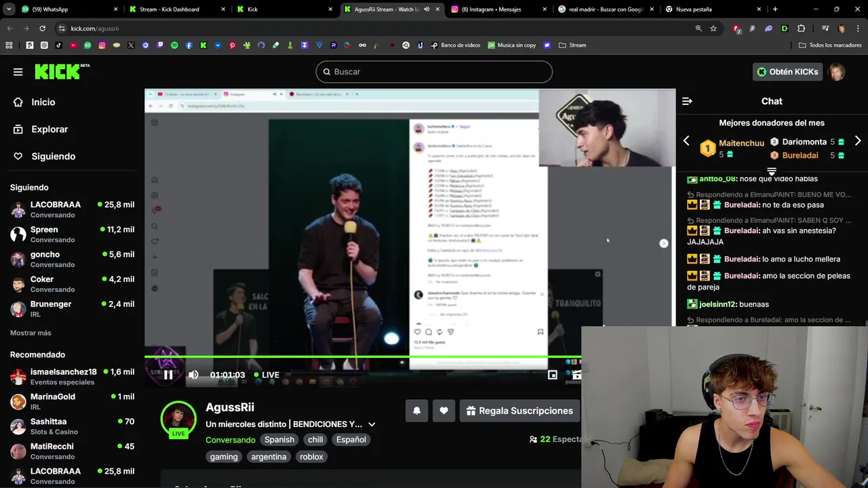This screenshot has height=488, width=868.
Task: Open Brunenger channel in followed list
Action: (x=72, y=309)
